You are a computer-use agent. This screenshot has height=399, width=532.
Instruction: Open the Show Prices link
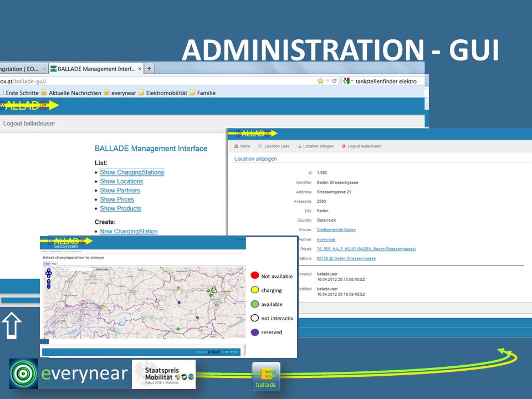click(x=117, y=199)
